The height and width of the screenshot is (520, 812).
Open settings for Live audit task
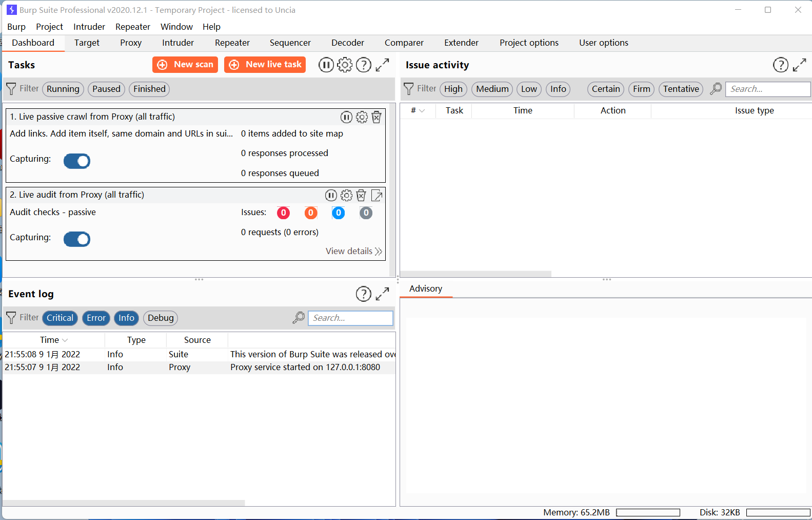[346, 195]
